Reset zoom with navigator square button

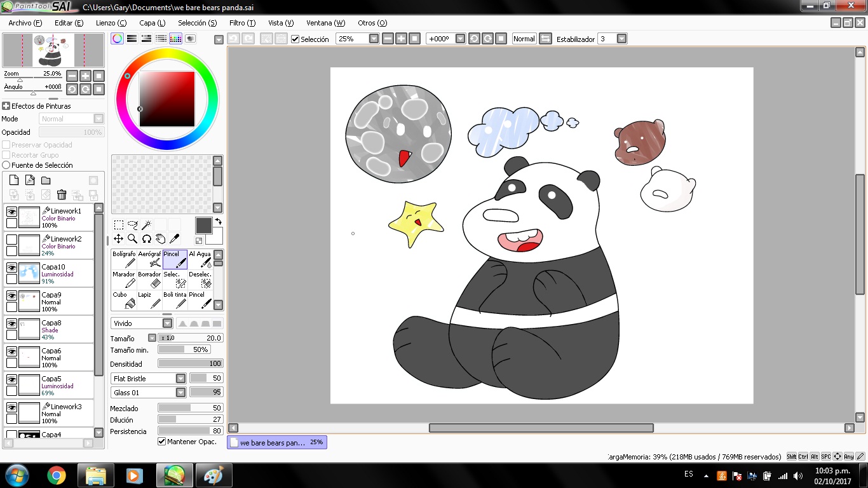pos(98,76)
